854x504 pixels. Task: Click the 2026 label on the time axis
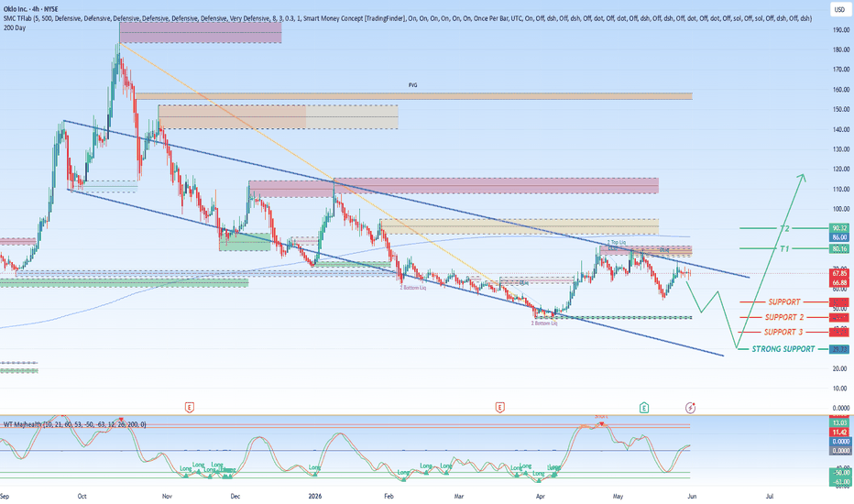(x=315, y=497)
